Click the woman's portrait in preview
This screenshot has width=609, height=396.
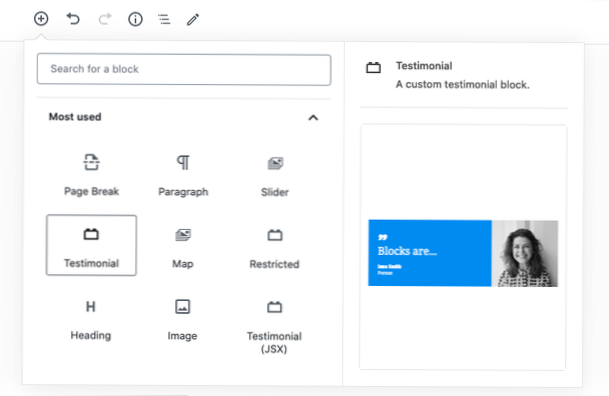[x=525, y=254]
